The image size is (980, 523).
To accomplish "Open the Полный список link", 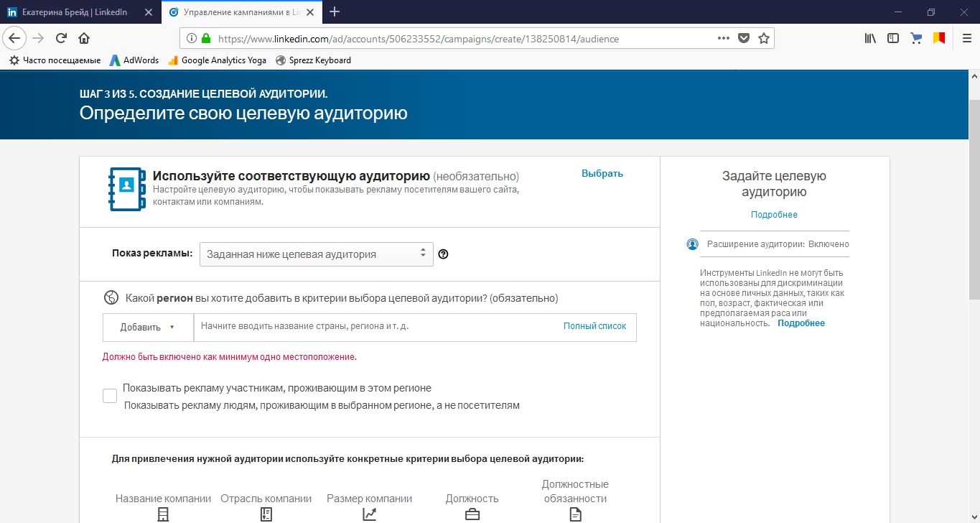I will 594,325.
